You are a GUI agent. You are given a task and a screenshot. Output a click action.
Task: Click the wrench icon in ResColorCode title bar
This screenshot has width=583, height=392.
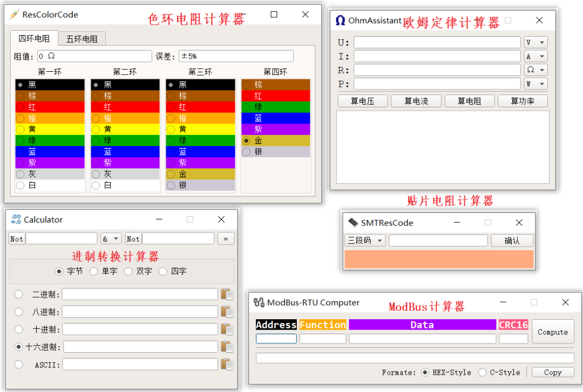pyautogui.click(x=15, y=15)
